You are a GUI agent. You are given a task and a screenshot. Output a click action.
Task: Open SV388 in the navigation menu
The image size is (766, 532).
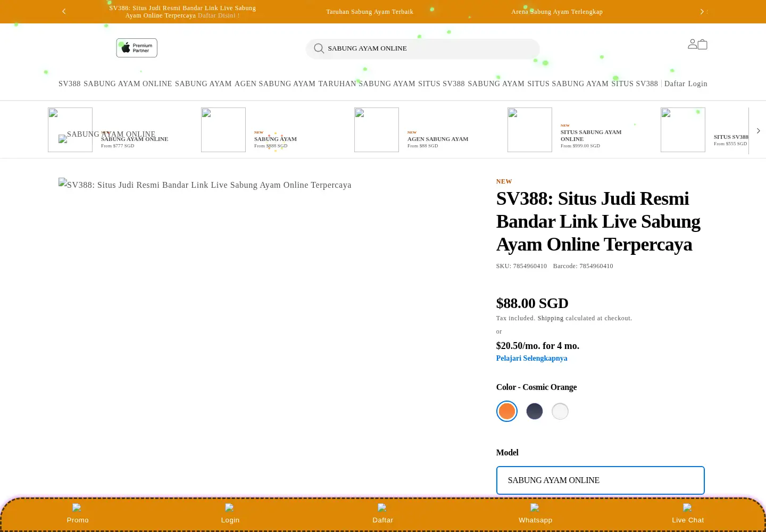70,84
